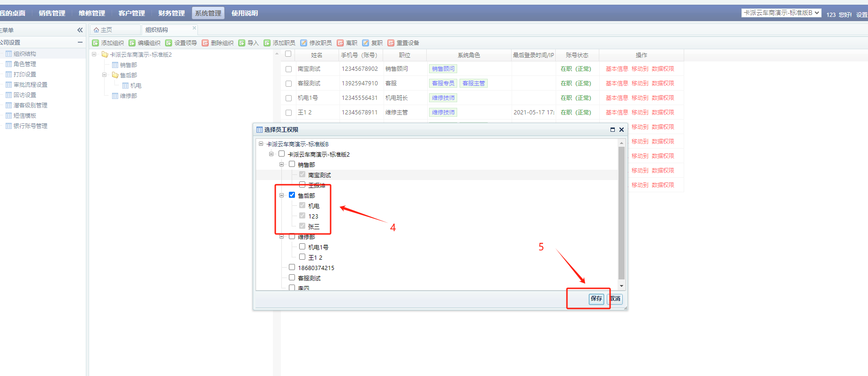
Task: Click the 删除组织 toolbar icon
Action: 205,43
